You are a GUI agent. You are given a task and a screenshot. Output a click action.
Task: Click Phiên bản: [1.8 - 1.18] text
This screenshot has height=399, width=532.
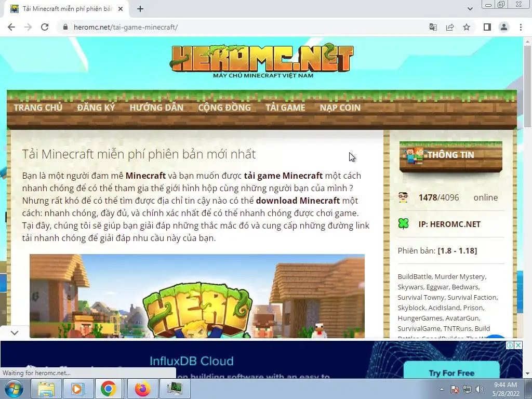click(x=437, y=251)
